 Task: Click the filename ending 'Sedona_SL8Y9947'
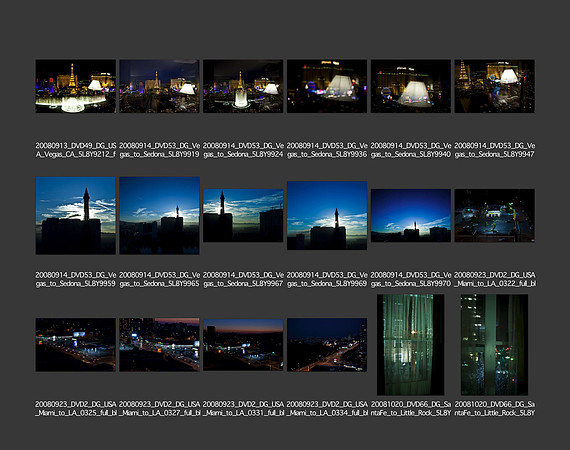click(x=494, y=150)
